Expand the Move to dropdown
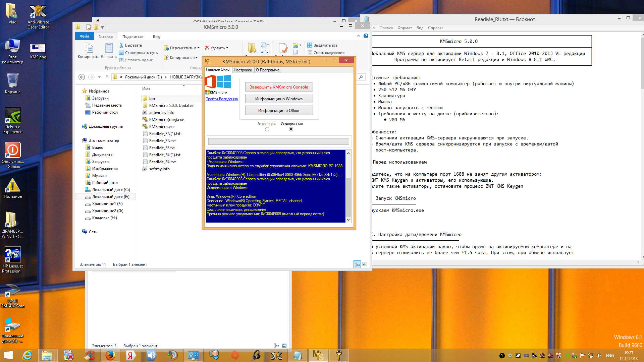 pos(198,48)
